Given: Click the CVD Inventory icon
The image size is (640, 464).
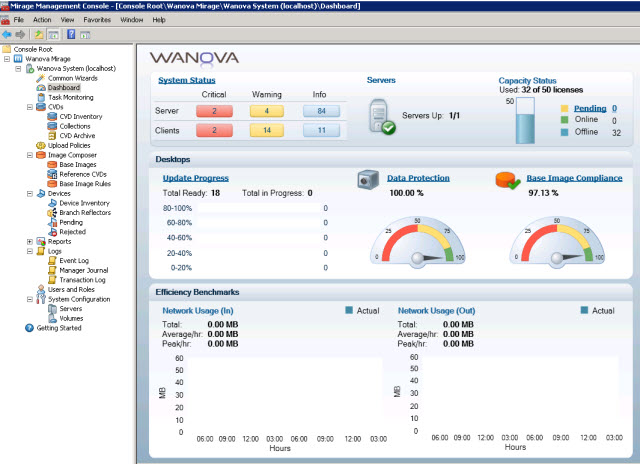Looking at the screenshot, I should (52, 116).
